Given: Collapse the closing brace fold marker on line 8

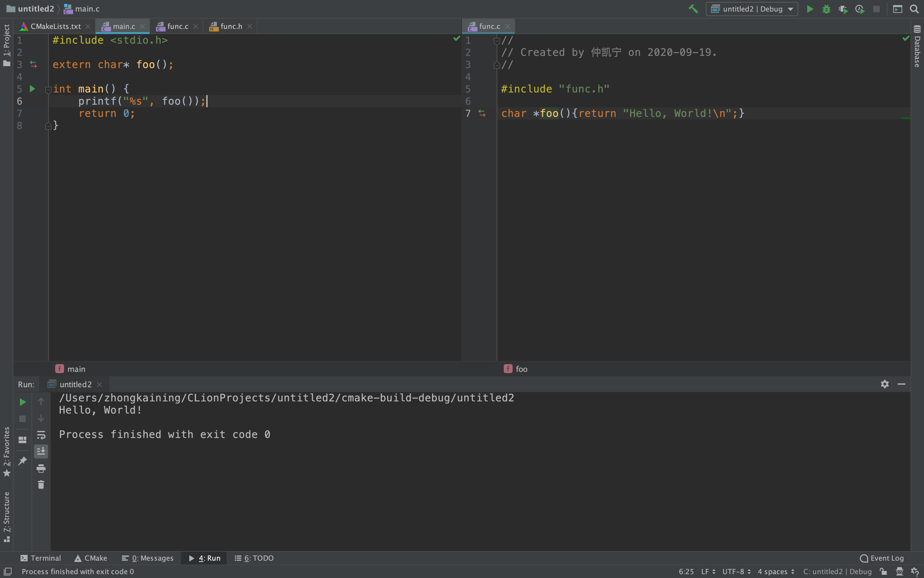Looking at the screenshot, I should [48, 126].
